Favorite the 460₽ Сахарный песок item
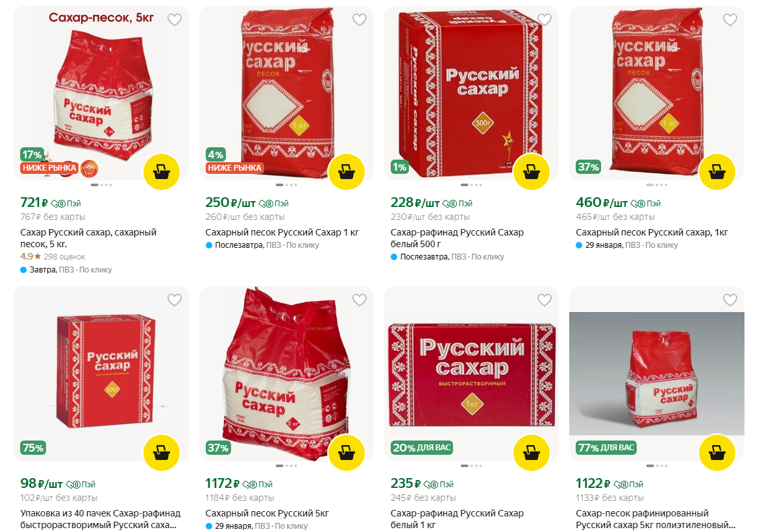The height and width of the screenshot is (532, 762). (730, 20)
